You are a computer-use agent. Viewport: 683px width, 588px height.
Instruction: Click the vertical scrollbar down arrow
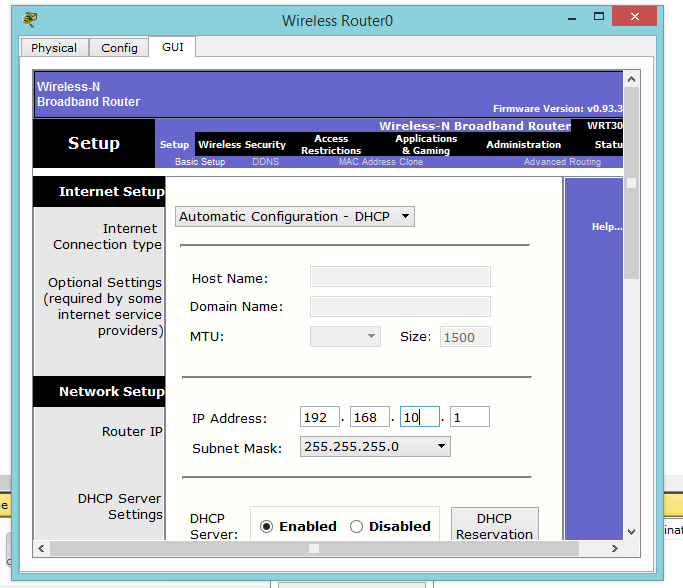point(631,532)
